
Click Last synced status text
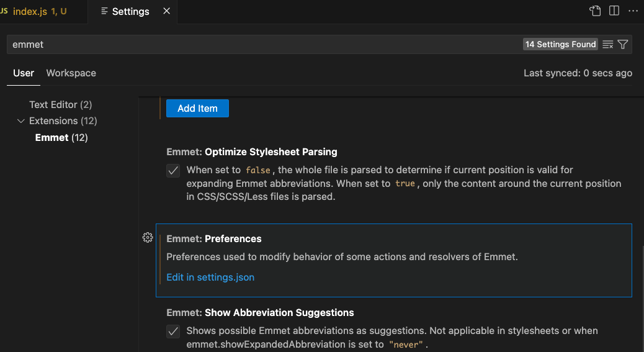coord(578,73)
